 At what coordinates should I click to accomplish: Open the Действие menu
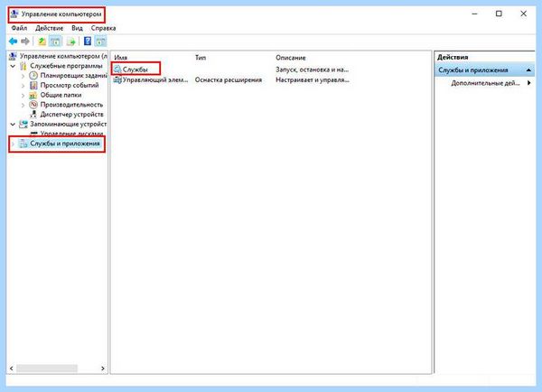49,28
